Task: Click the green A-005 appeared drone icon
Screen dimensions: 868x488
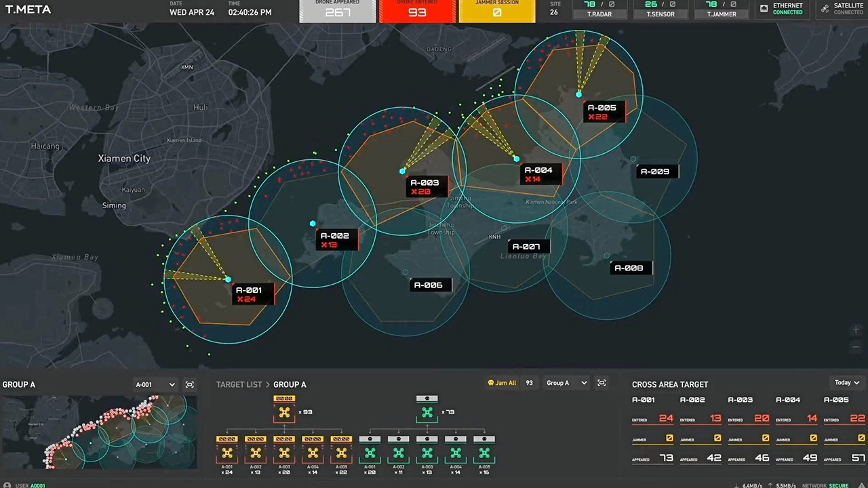Action: 484,453
